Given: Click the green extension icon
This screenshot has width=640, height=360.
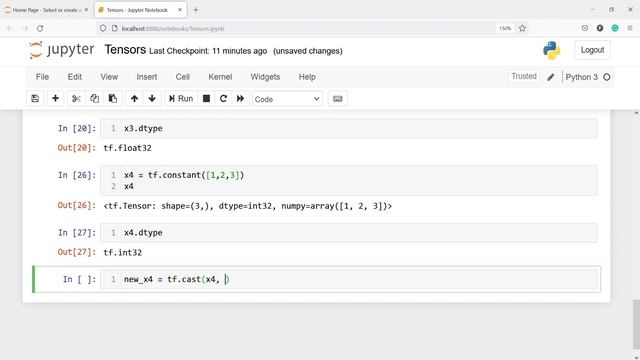Looking at the screenshot, I should point(615,28).
